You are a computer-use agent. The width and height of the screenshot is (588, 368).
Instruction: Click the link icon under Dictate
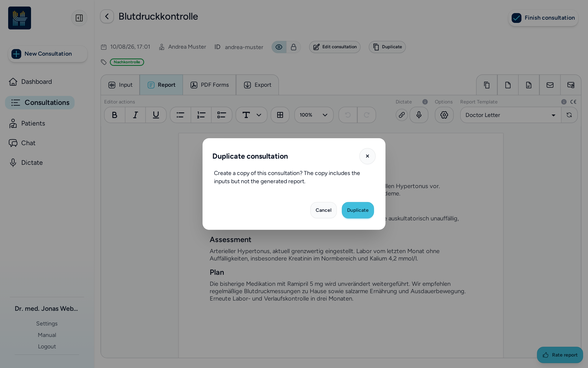402,115
